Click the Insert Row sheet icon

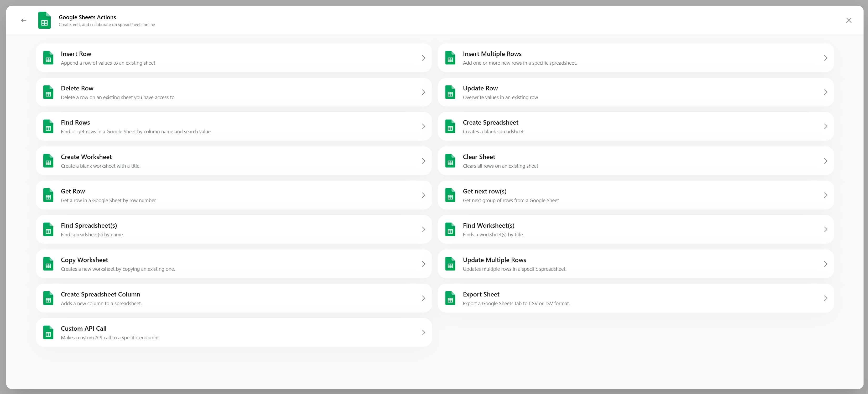(x=48, y=58)
